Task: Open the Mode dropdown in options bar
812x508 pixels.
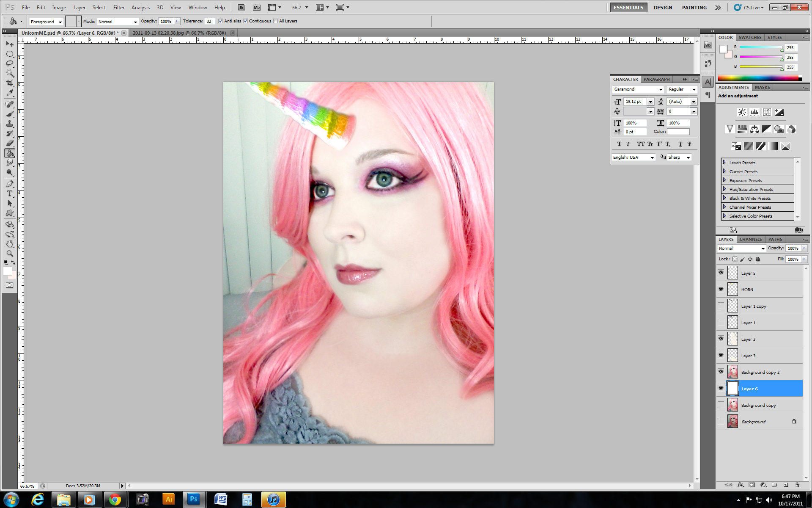Action: click(118, 22)
